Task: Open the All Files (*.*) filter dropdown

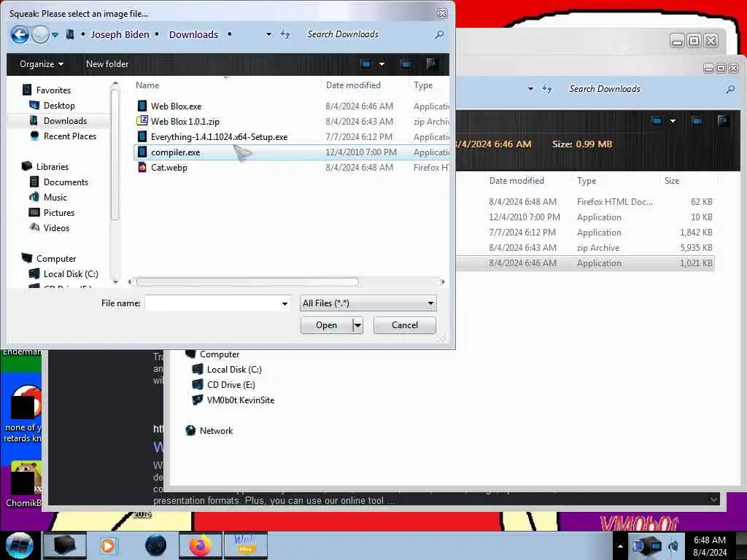Action: tap(368, 303)
